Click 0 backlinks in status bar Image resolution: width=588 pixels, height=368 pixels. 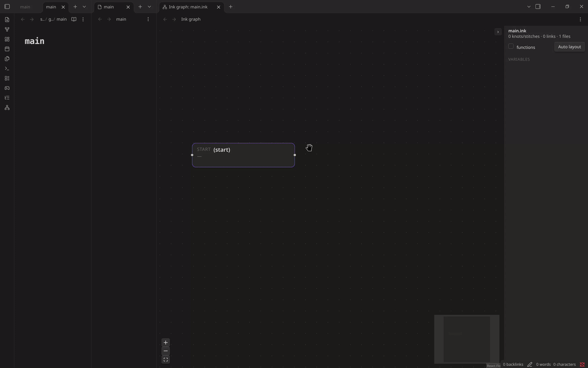point(513,364)
